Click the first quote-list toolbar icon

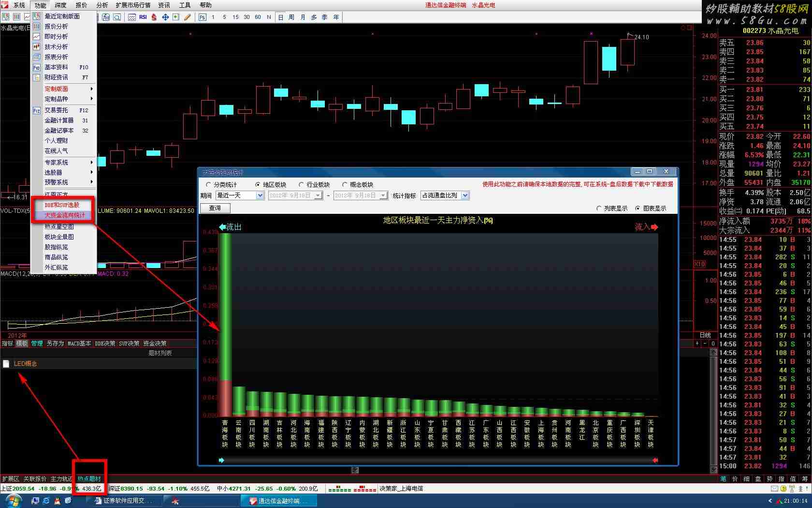click(5, 17)
